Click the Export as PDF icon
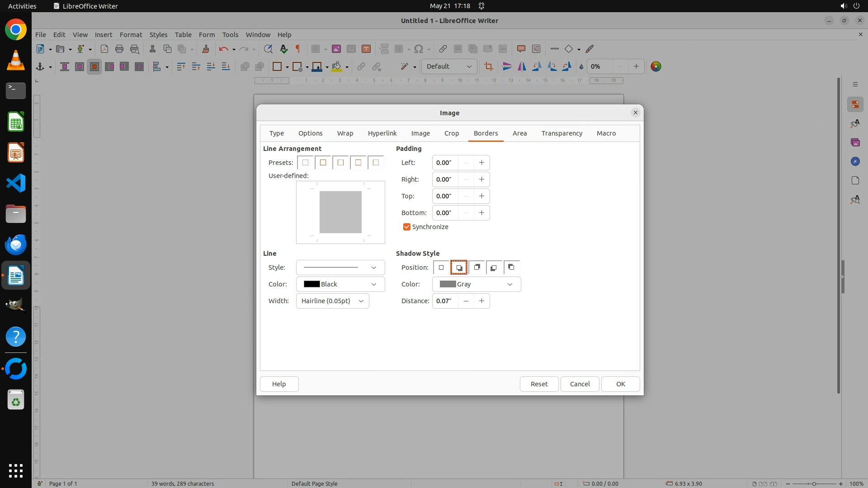This screenshot has height=488, width=868. coord(104,49)
